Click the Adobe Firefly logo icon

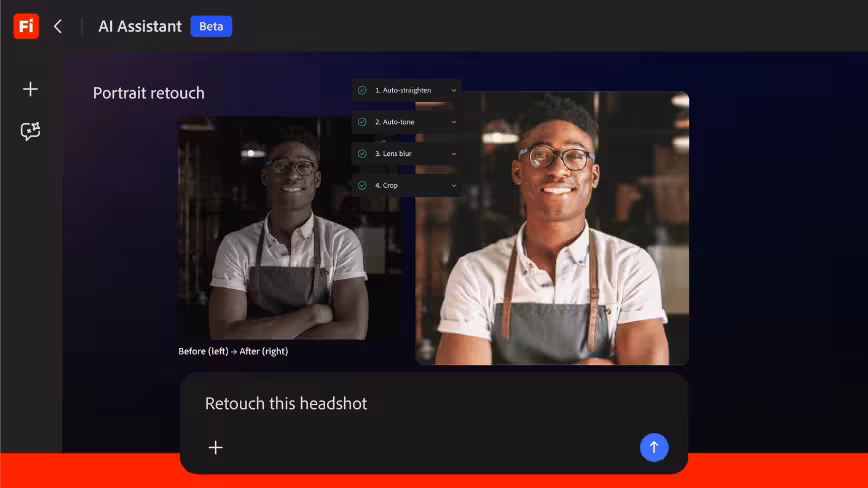[x=26, y=26]
